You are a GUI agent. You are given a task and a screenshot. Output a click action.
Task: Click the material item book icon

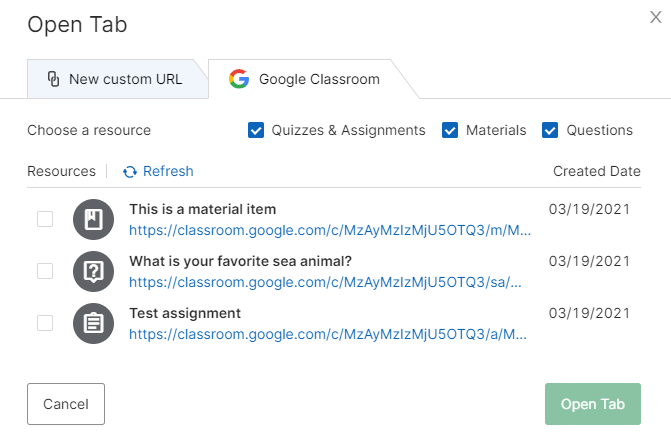tap(92, 219)
